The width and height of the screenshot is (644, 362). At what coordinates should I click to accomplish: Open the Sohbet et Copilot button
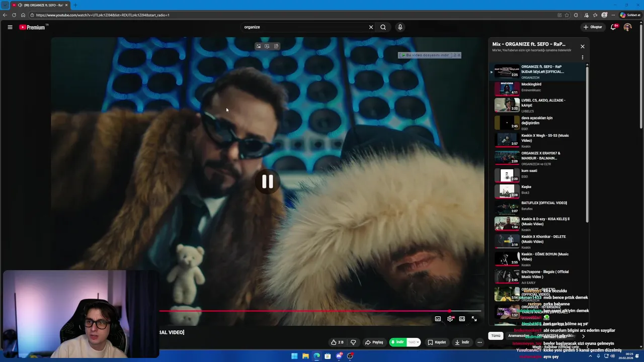coord(629,15)
